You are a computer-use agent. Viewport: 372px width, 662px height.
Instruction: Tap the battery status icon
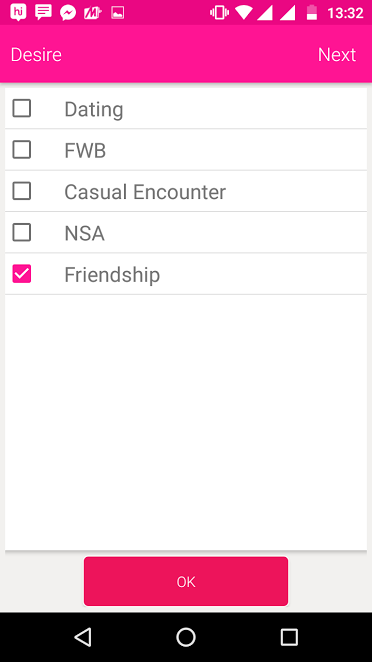[312, 13]
